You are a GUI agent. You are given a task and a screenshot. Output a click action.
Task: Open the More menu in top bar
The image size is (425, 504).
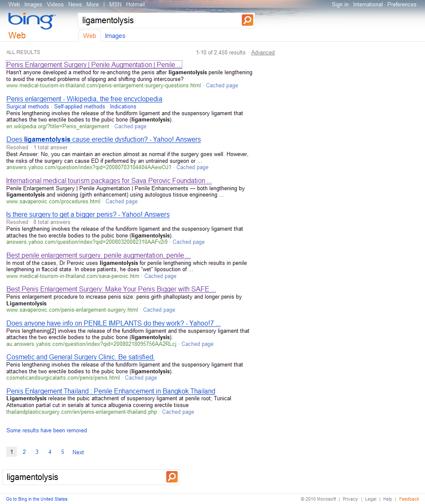pyautogui.click(x=92, y=5)
